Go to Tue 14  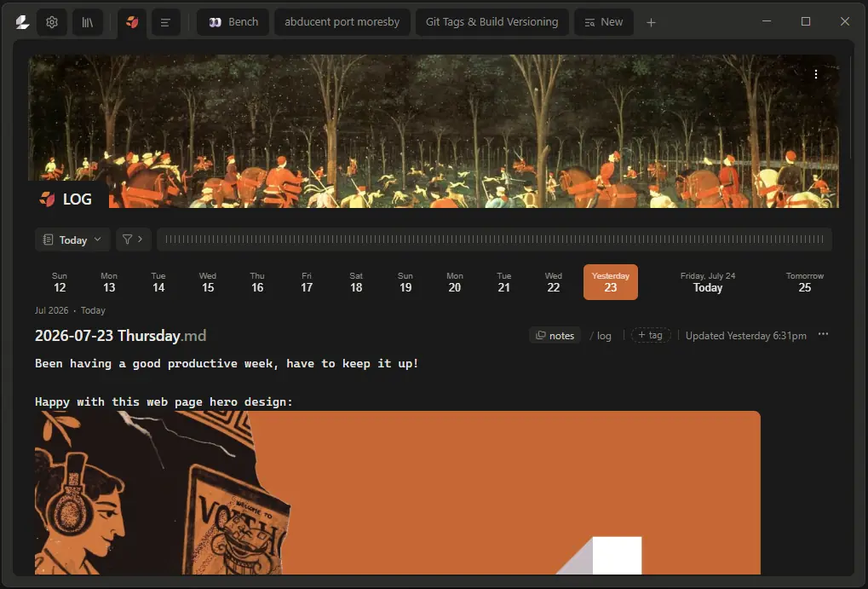tap(158, 282)
